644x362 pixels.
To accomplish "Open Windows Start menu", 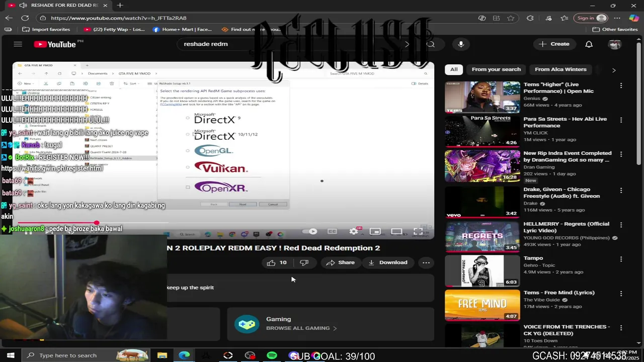I will click(10, 355).
